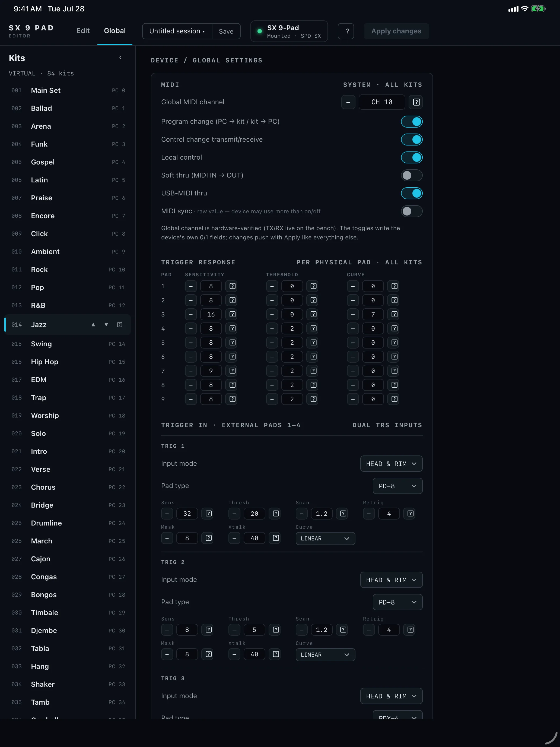Viewport: 560px width, 747px height.
Task: Open TRIG 1 Input mode dropdown
Action: point(391,464)
